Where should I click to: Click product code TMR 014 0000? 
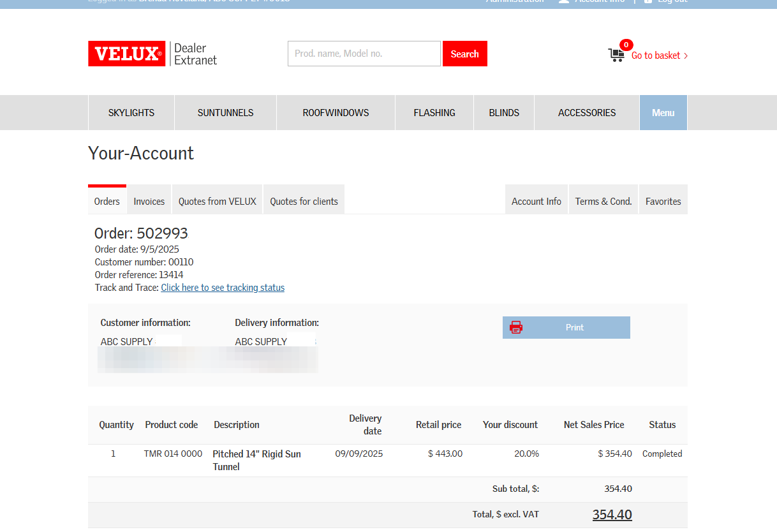[174, 454]
